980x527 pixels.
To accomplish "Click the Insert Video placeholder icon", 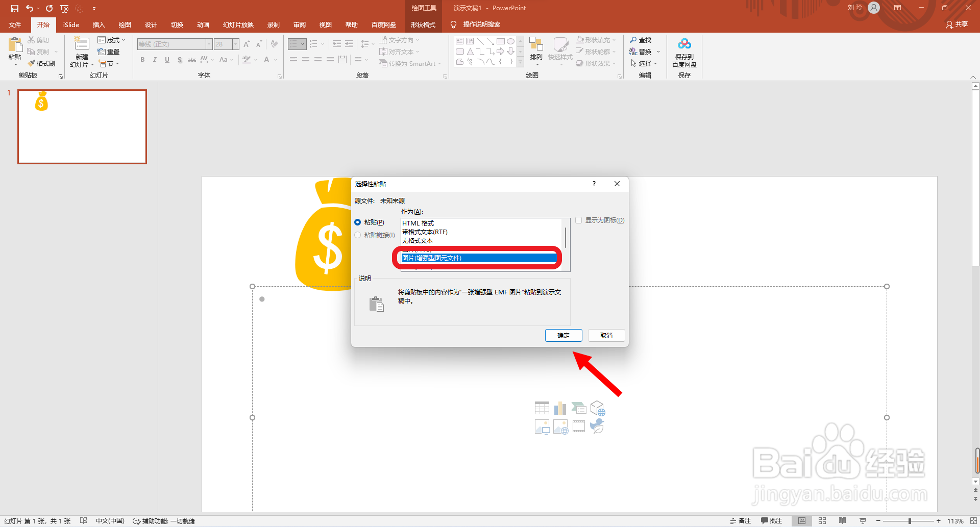I will (579, 426).
